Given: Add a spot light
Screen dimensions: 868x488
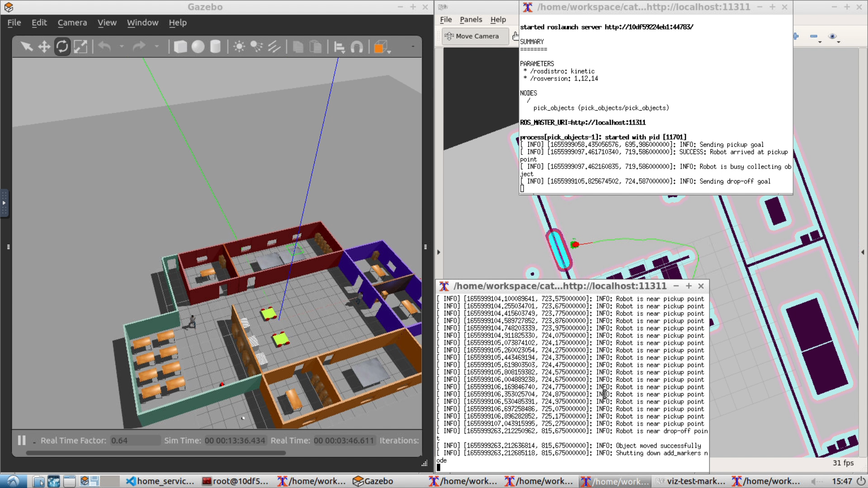Looking at the screenshot, I should point(257,47).
